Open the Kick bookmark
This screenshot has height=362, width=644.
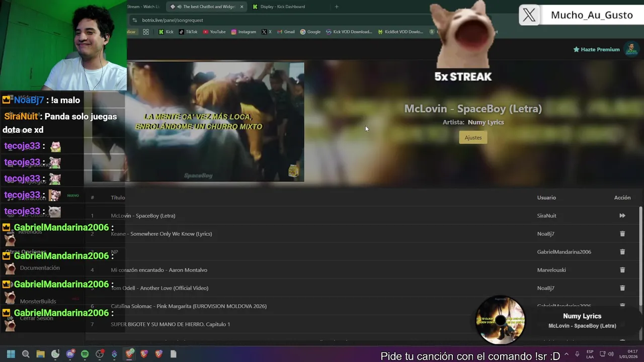[166, 32]
